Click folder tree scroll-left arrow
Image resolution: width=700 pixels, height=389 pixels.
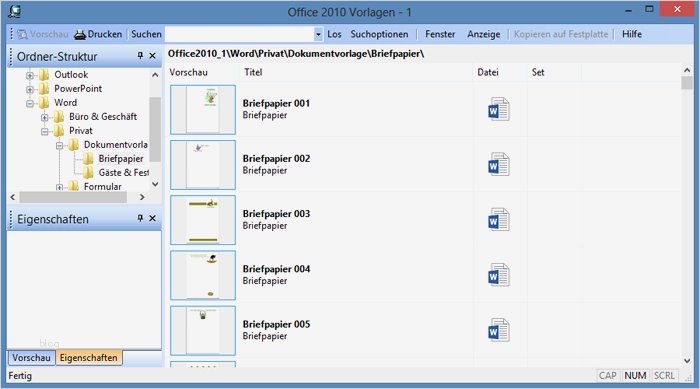(x=12, y=197)
